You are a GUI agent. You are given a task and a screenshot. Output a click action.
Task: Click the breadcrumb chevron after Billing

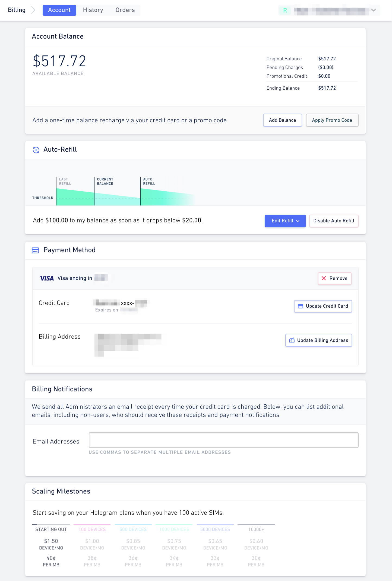point(33,10)
